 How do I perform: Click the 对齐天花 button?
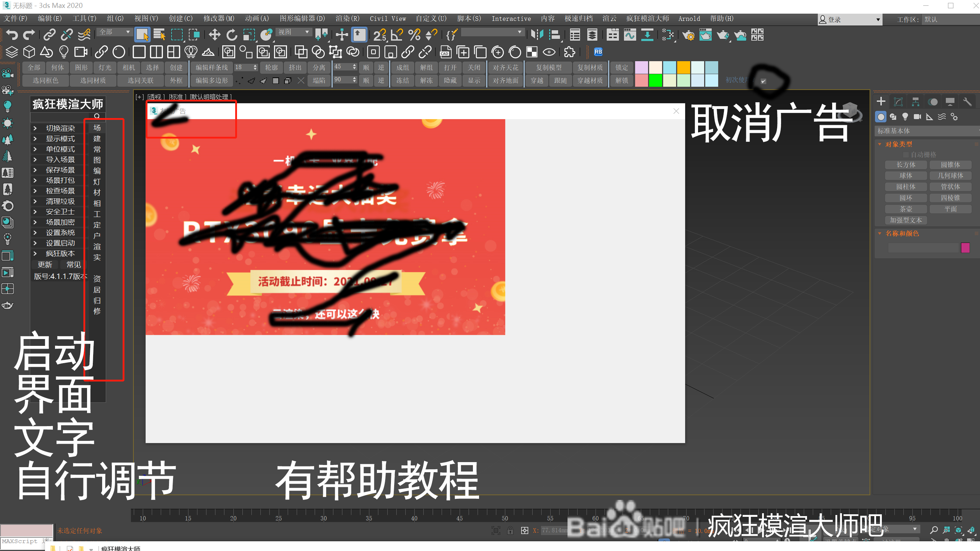click(x=506, y=68)
